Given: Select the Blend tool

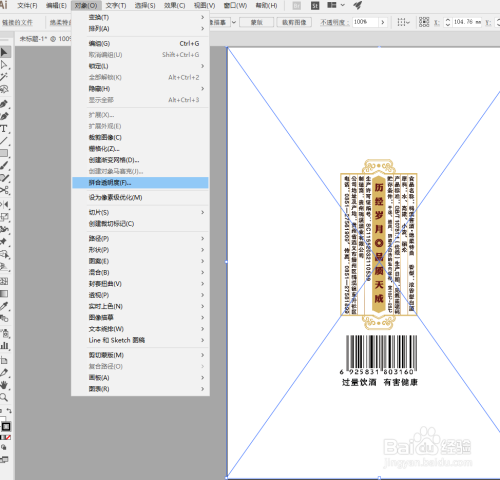Looking at the screenshot, I should click(x=4, y=318).
